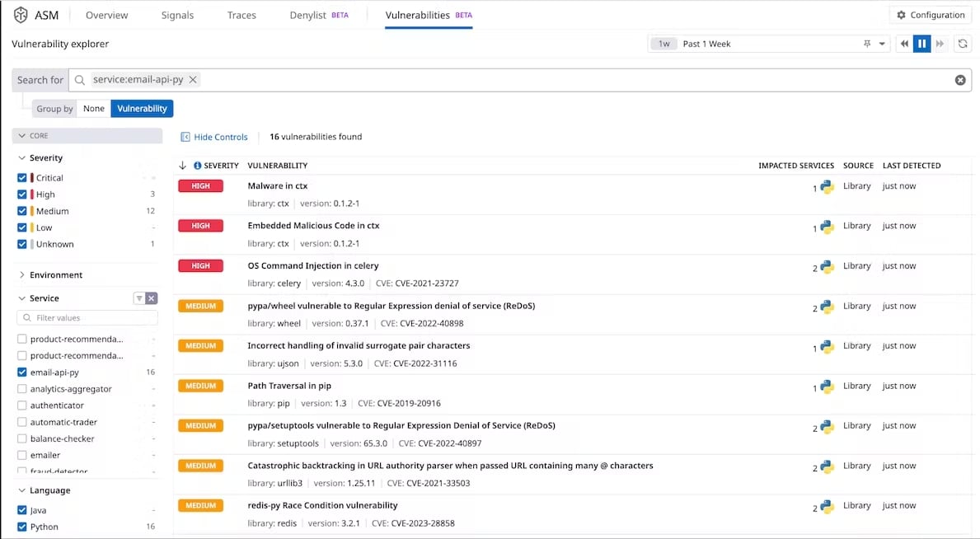Screen dimensions: 980x539
Task: Check the balance-checker service checkbox
Action: pyautogui.click(x=22, y=438)
